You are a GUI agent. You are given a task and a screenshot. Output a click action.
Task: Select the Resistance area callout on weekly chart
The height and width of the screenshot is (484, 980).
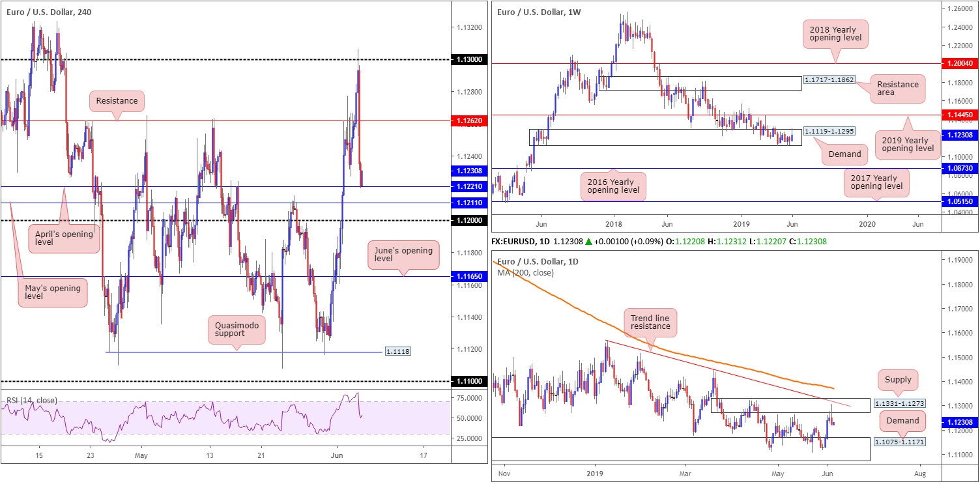pos(898,89)
